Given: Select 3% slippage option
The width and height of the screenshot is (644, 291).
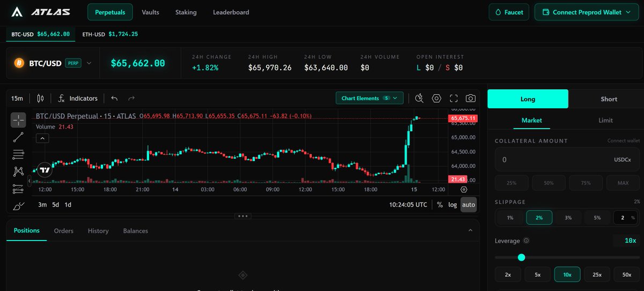Looking at the screenshot, I should pyautogui.click(x=568, y=218).
